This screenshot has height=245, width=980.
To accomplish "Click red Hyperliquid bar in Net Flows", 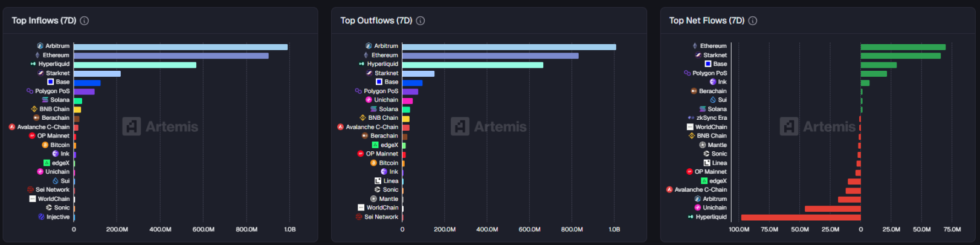I will 801,217.
